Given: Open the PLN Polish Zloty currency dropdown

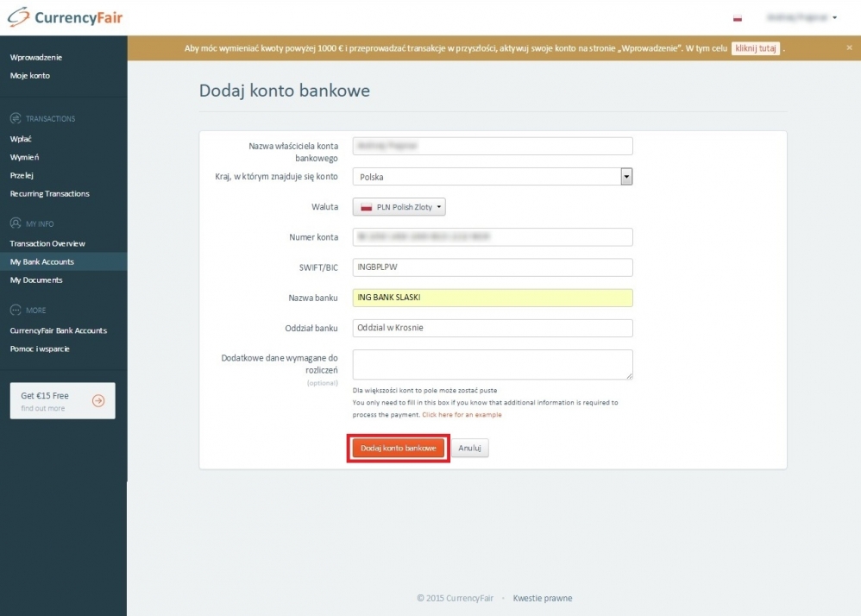Looking at the screenshot, I should [399, 207].
